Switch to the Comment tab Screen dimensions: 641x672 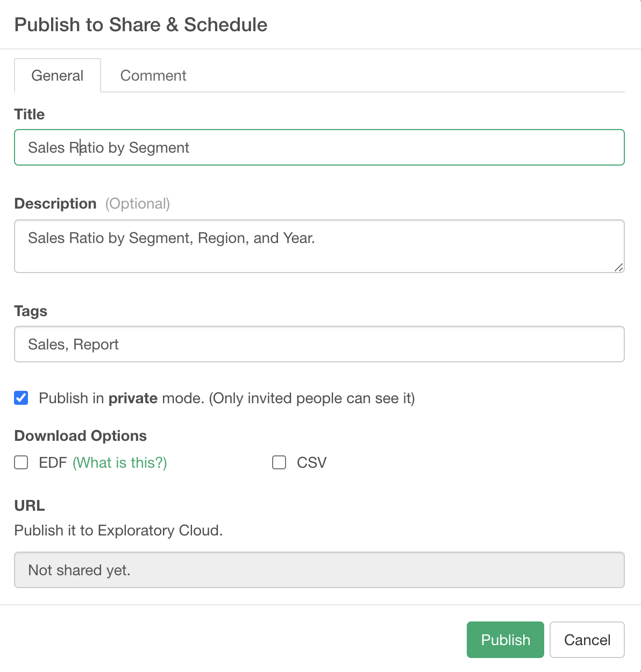153,75
